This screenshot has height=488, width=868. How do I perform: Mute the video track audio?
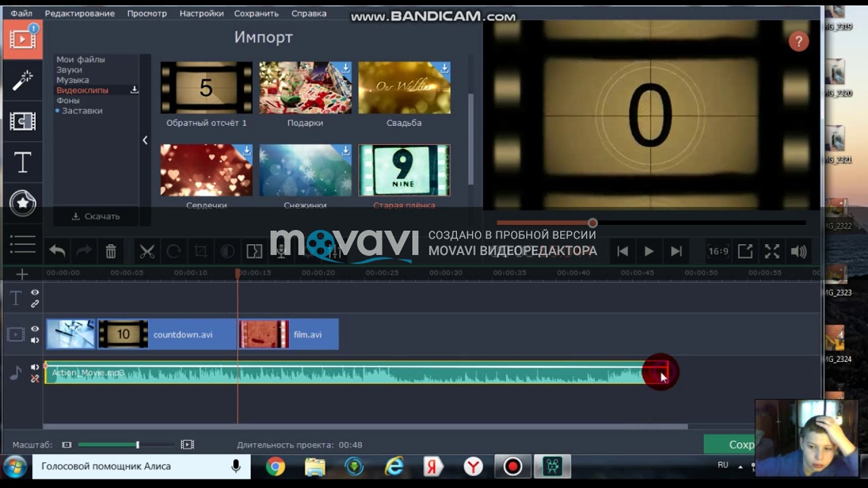tap(35, 340)
